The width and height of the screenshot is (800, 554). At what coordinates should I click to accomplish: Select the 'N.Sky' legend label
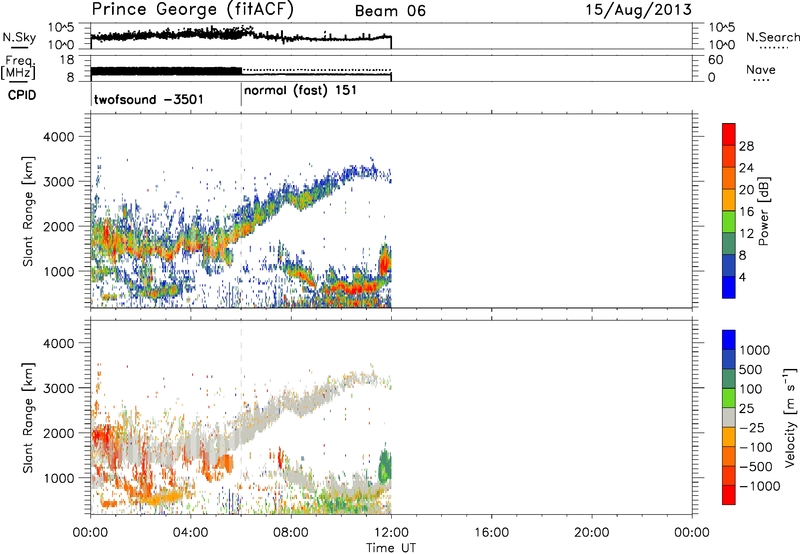click(19, 37)
